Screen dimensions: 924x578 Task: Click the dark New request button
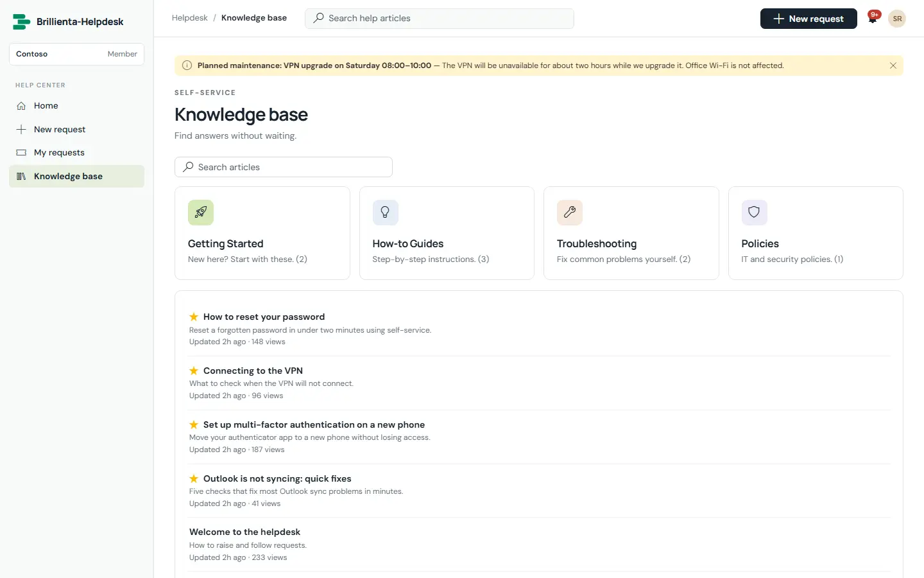coord(809,19)
